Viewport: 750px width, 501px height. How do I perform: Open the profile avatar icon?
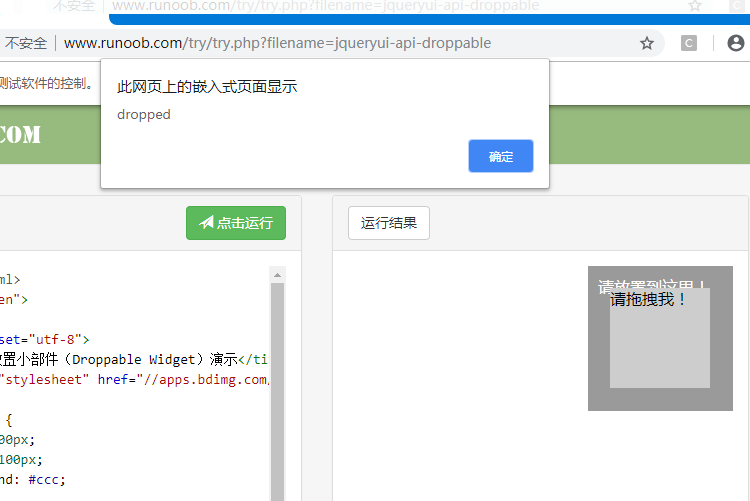tap(736, 43)
